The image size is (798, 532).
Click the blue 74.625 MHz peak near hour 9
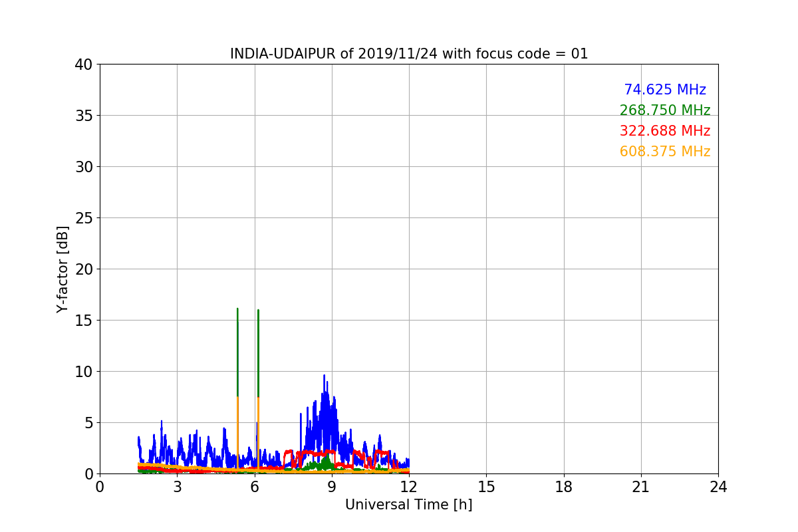[x=325, y=399]
